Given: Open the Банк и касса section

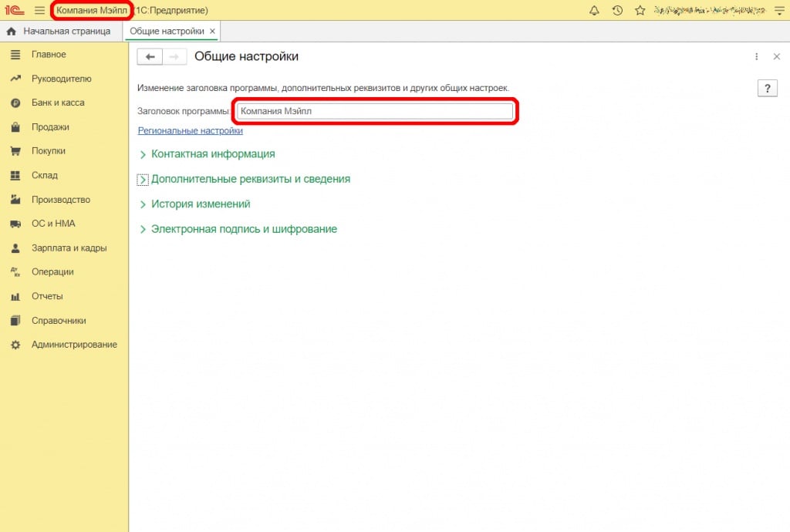Looking at the screenshot, I should coord(58,103).
